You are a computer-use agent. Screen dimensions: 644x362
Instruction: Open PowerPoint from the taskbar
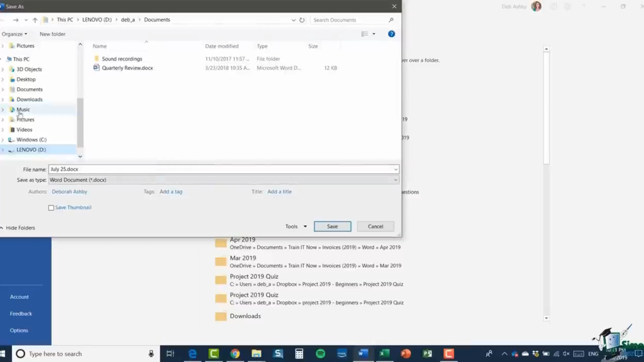(406, 354)
